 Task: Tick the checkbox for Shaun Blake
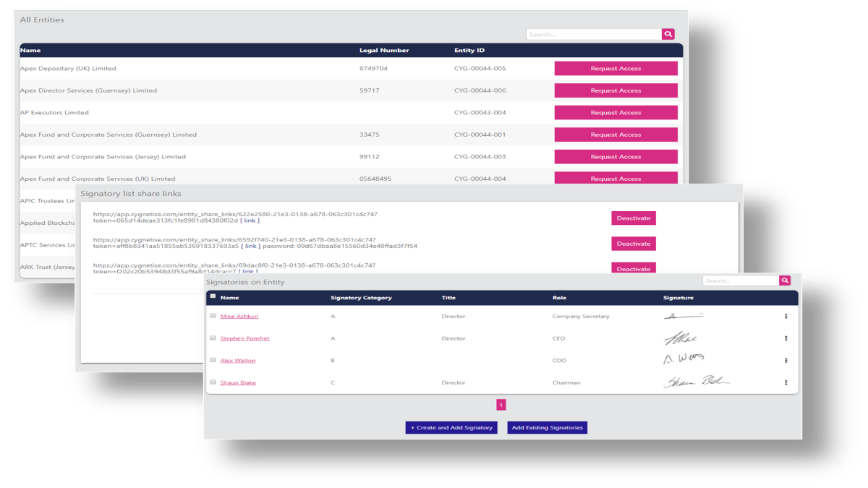pyautogui.click(x=213, y=382)
